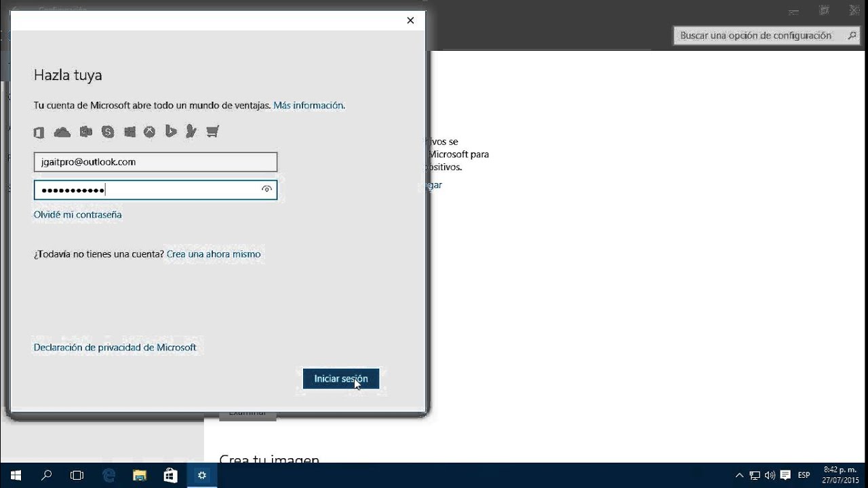Click the volume speaker tray icon
The height and width of the screenshot is (488, 868).
coord(770,476)
